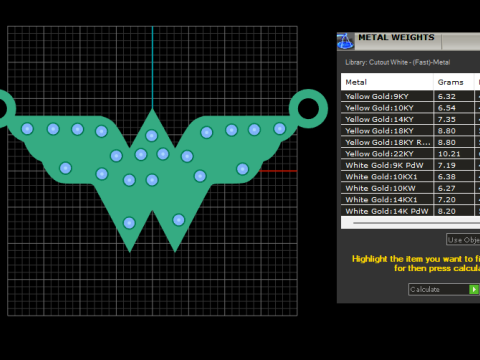The width and height of the screenshot is (480, 360).
Task: Click the Metal Weights scale icon
Action: point(345,41)
